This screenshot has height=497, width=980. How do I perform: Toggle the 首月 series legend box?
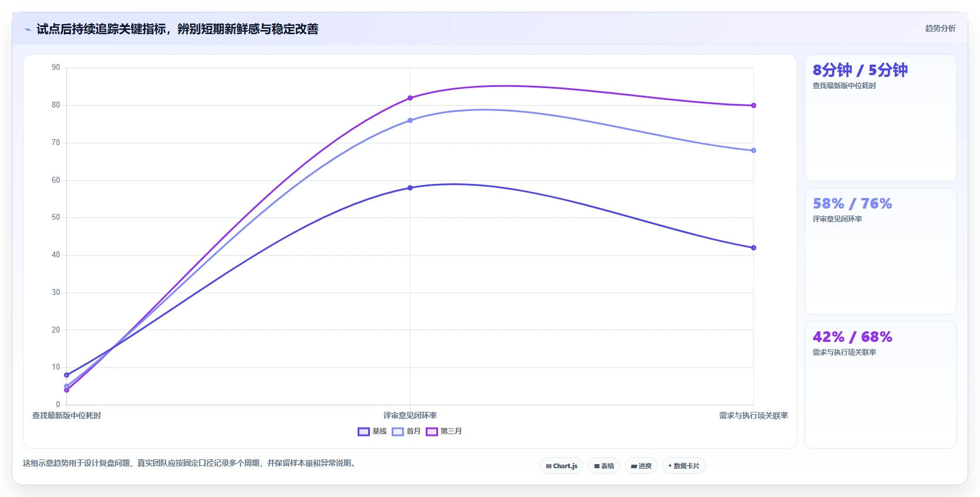point(398,432)
